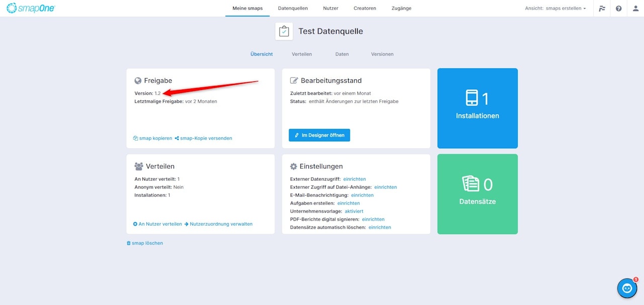Viewport: 644px width, 305px height.
Task: Click the smap löschen link
Action: coord(144,243)
